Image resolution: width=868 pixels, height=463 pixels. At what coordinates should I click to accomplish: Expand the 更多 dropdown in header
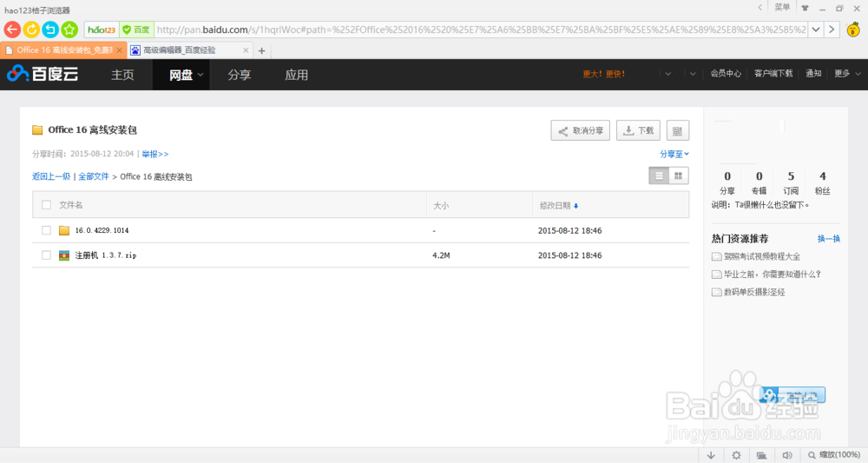point(858,74)
